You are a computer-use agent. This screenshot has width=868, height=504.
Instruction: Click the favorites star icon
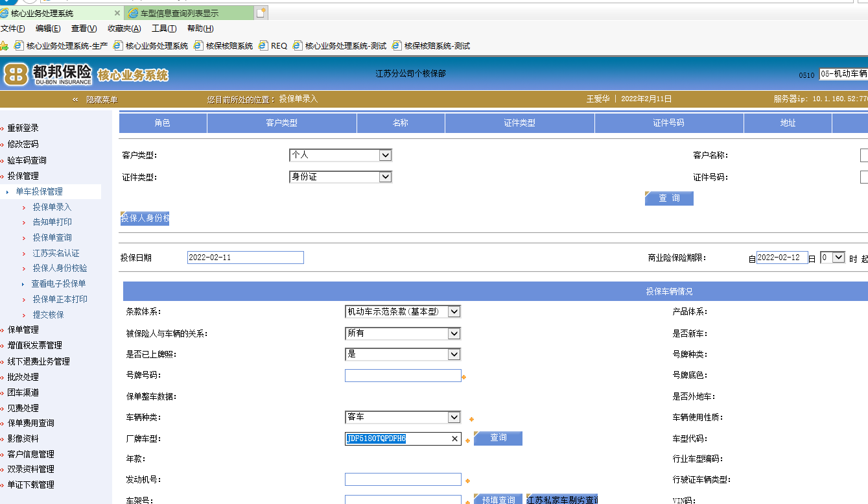(4, 46)
